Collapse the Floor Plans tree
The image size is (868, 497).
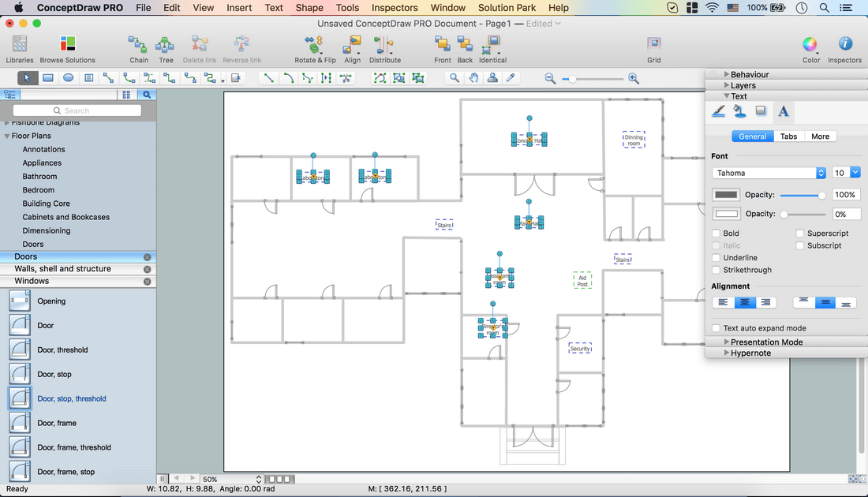[7, 136]
